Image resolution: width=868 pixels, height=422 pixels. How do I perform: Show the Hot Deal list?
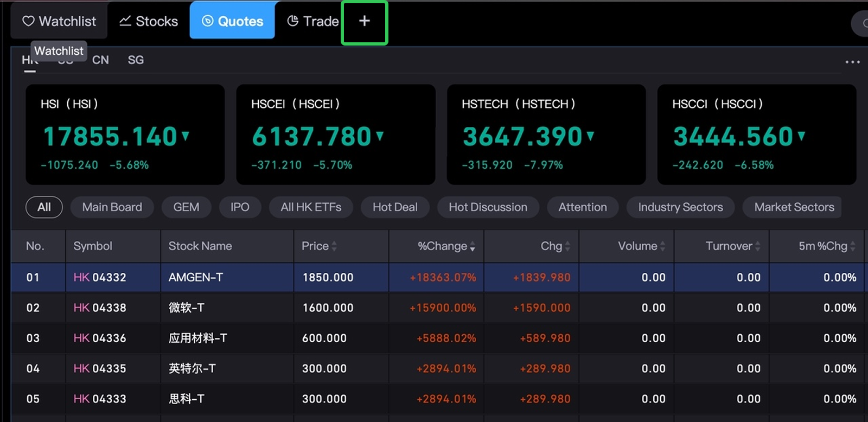tap(394, 207)
